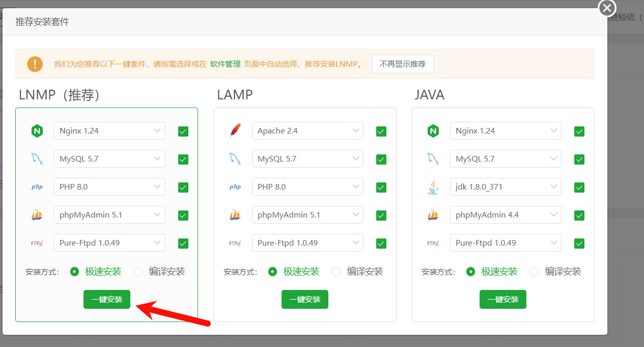Click the PHP logo icon in LNMP panel
Viewport: 644px width, 347px height.
pos(37,187)
